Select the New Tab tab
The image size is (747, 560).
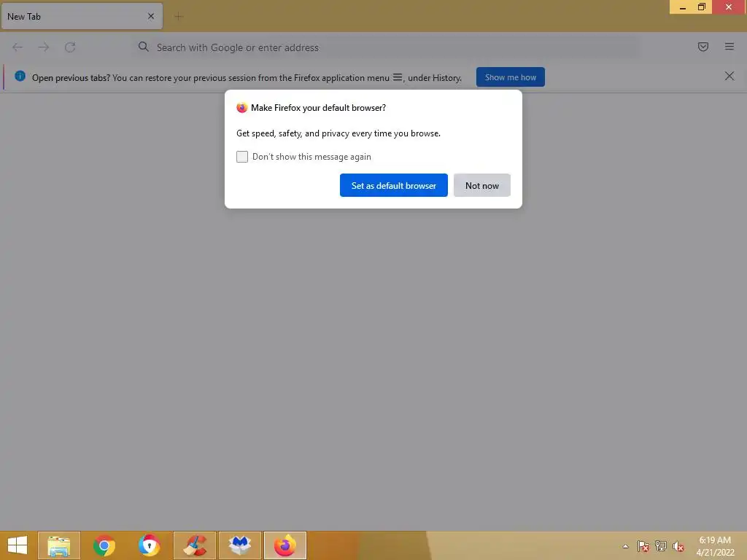82,17
